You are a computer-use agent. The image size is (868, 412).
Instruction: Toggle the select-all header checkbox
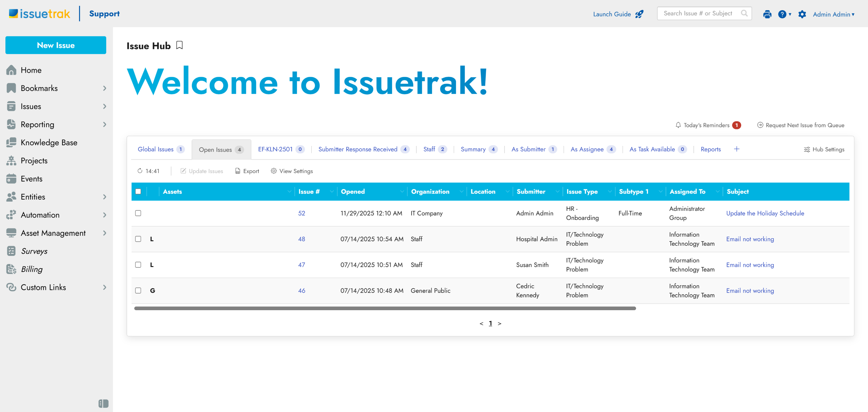click(x=138, y=191)
